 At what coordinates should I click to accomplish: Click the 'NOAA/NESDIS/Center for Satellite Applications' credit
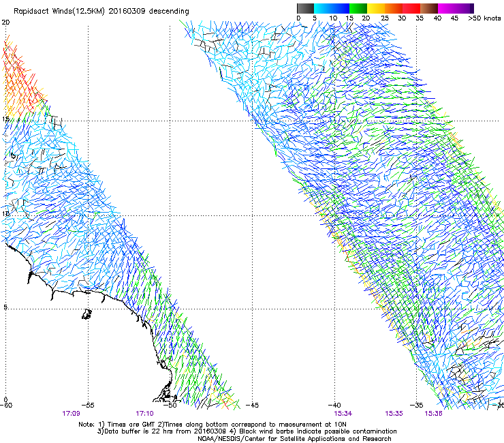pos(294,439)
